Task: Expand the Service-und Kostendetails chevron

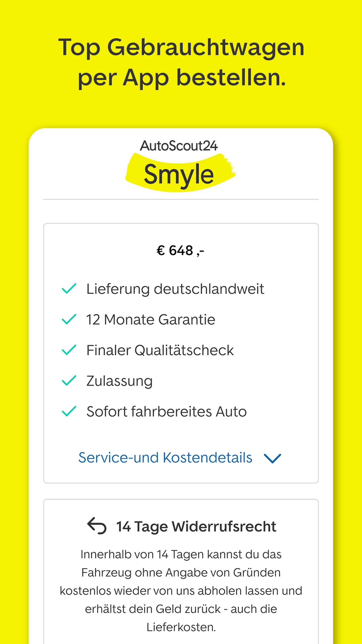Action: pos(273,458)
